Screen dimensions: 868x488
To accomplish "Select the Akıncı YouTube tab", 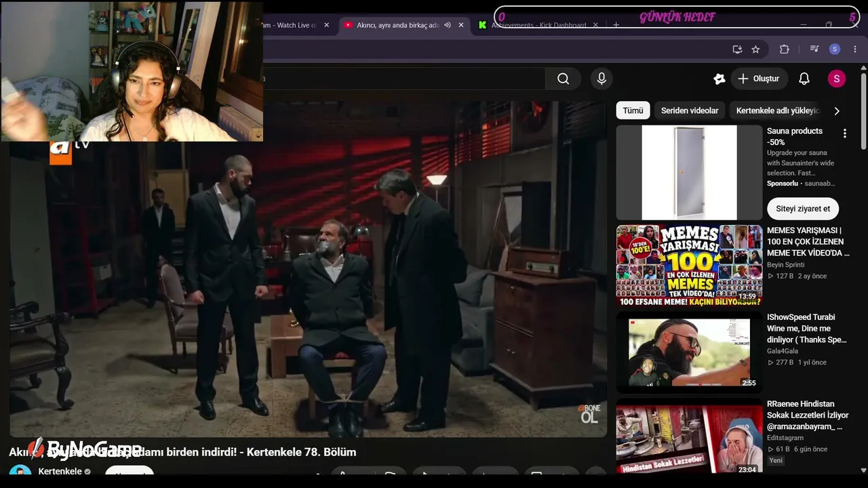I will 403,25.
